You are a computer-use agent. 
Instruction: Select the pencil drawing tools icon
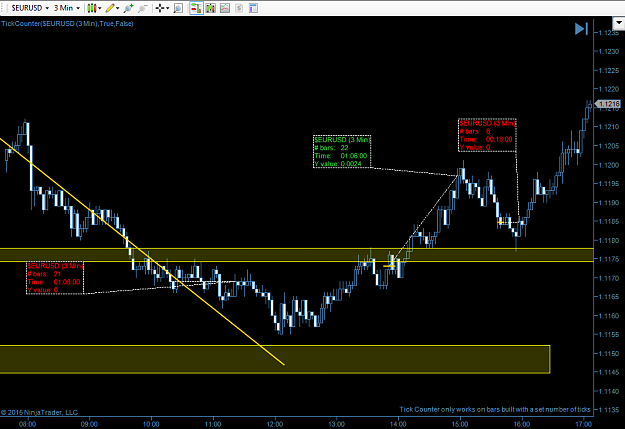(110, 8)
